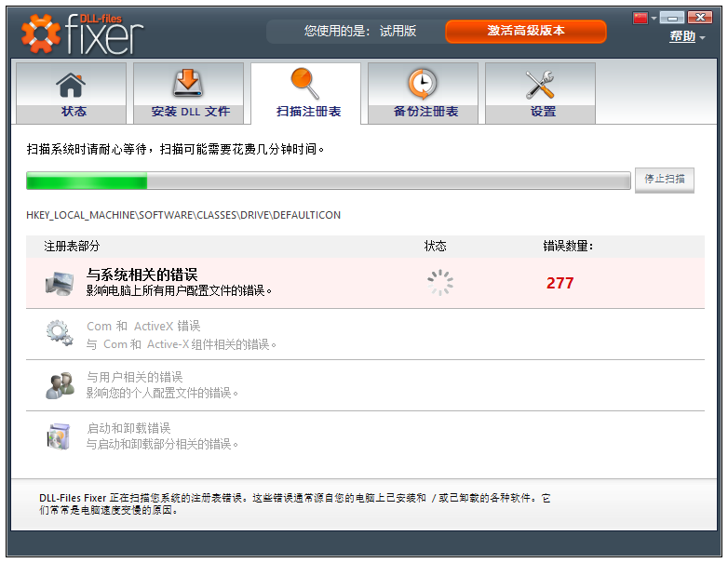The image size is (728, 563).
Task: Click the software box icon for 启动和卸载错误
Action: pyautogui.click(x=59, y=436)
